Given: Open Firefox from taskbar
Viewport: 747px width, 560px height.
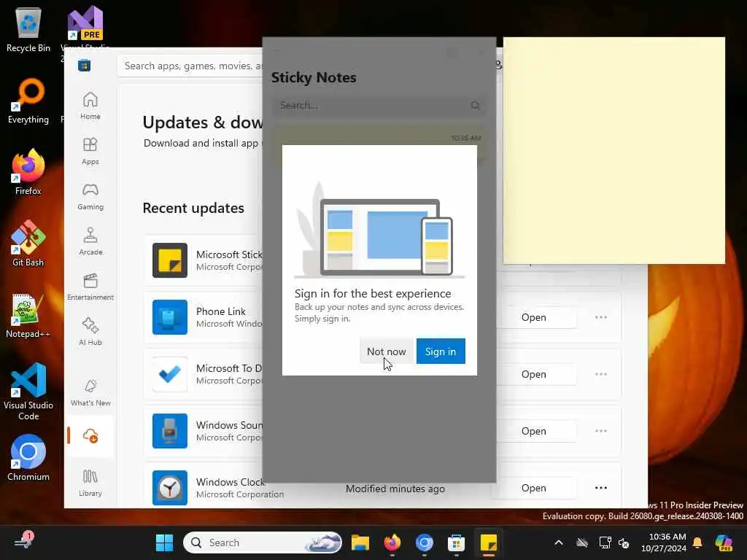Looking at the screenshot, I should pos(392,542).
